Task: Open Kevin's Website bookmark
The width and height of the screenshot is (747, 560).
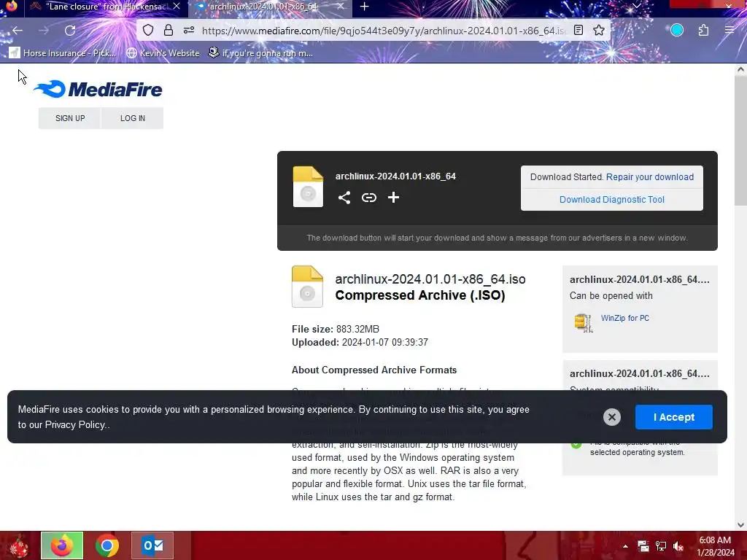Action: pos(163,52)
